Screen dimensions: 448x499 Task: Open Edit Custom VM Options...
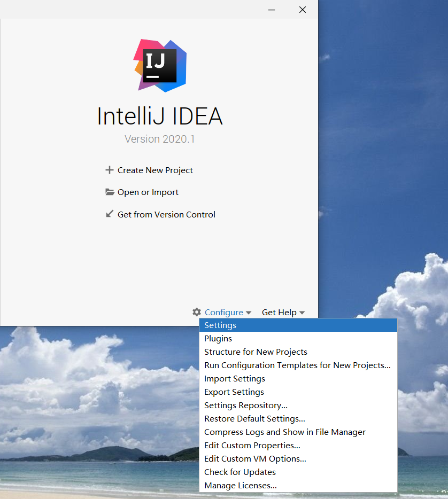coord(298,459)
